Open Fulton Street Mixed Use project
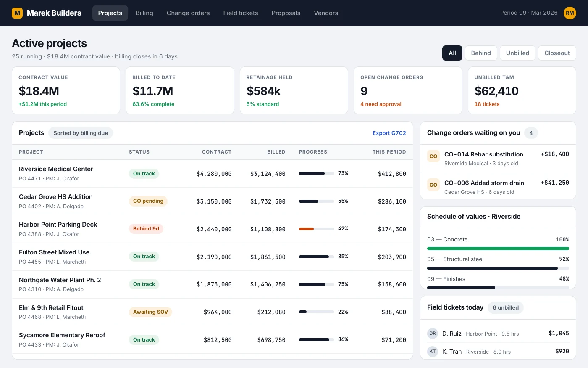Screen dimensions: 588x368 tap(213, 257)
